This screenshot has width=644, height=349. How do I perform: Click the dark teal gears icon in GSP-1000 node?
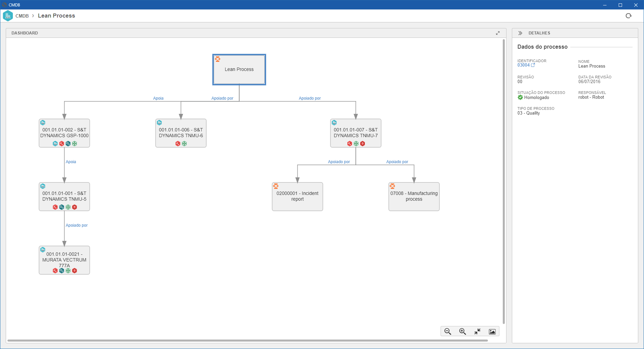pyautogui.click(x=68, y=144)
